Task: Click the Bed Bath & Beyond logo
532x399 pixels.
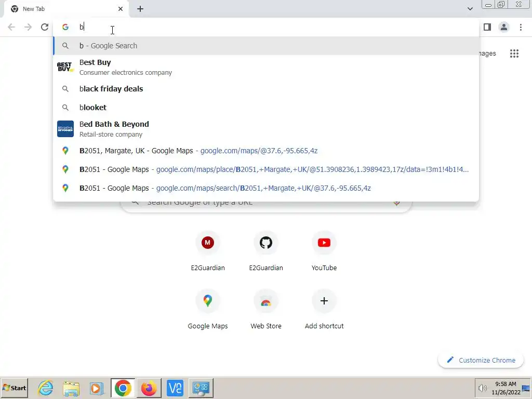Action: [x=65, y=129]
